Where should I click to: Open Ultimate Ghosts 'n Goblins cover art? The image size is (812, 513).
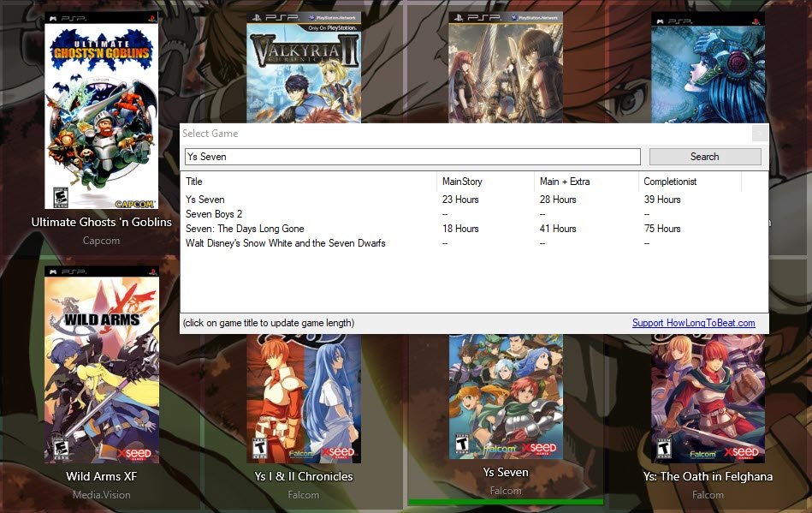(x=102, y=110)
